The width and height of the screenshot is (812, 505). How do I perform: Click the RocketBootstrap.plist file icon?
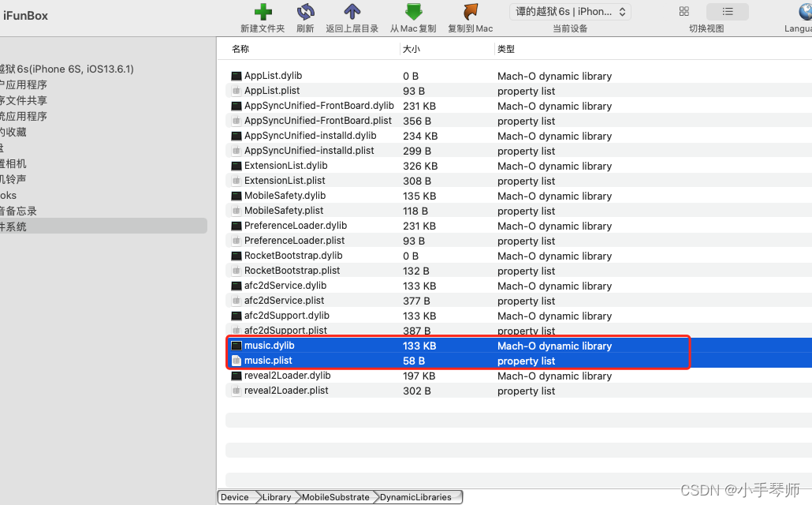click(x=237, y=271)
